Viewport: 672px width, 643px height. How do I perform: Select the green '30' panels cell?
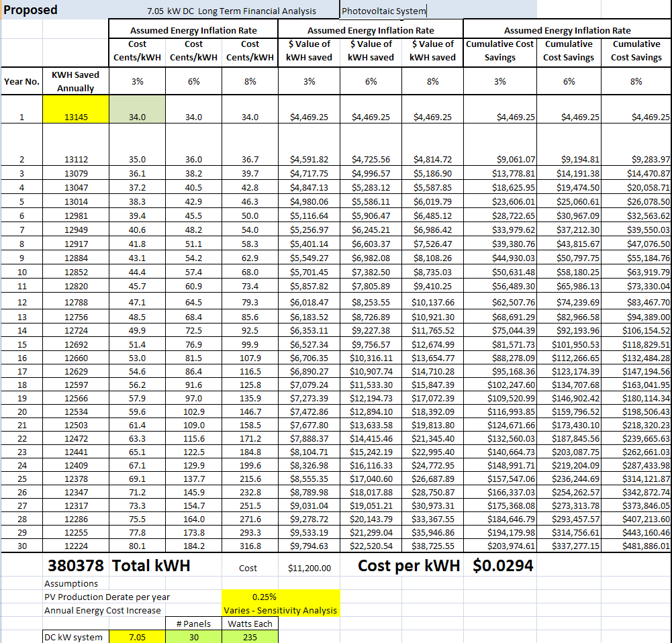pos(194,637)
